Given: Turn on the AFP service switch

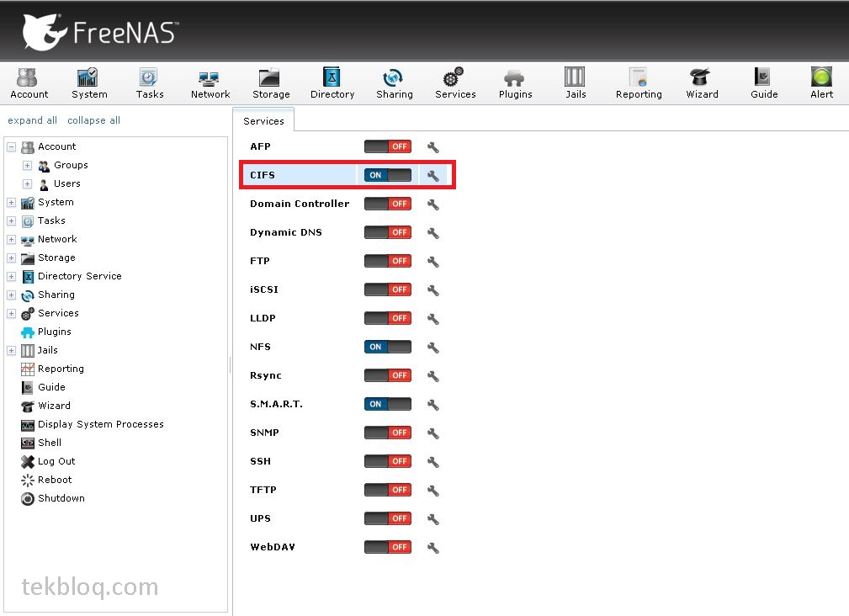Looking at the screenshot, I should 388,146.
